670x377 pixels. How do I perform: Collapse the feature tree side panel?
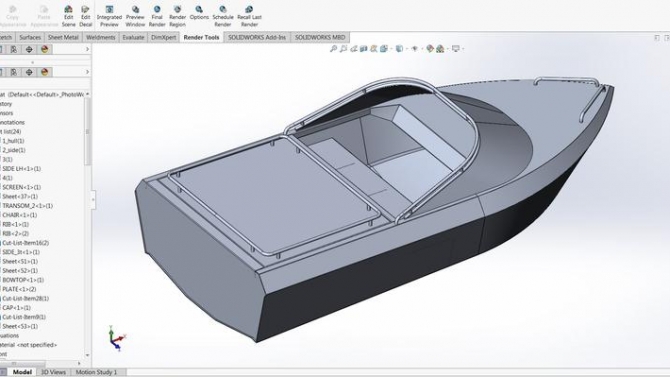(x=93, y=200)
